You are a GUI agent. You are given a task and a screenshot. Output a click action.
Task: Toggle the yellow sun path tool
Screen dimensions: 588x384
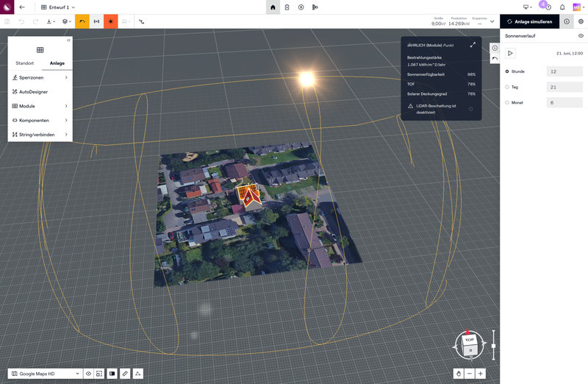point(82,21)
